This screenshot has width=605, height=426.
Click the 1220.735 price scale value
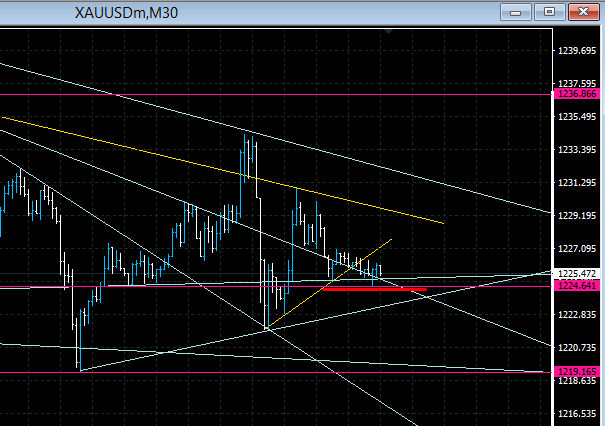[x=577, y=348]
